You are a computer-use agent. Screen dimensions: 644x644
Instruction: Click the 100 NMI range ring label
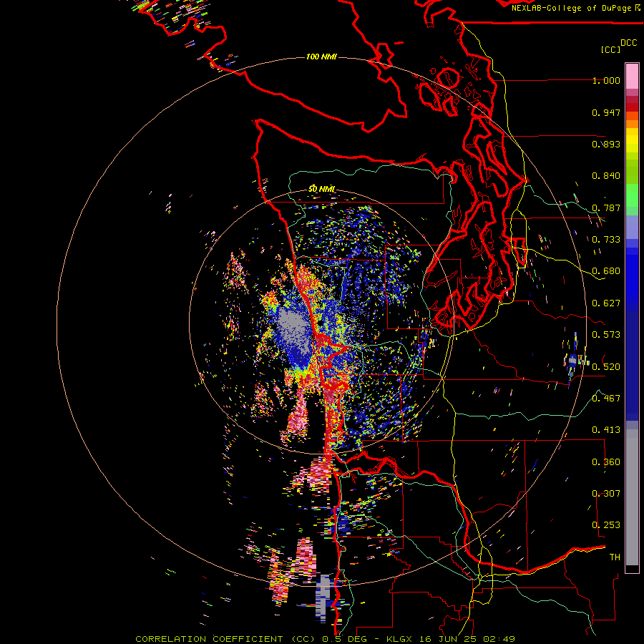point(321,57)
